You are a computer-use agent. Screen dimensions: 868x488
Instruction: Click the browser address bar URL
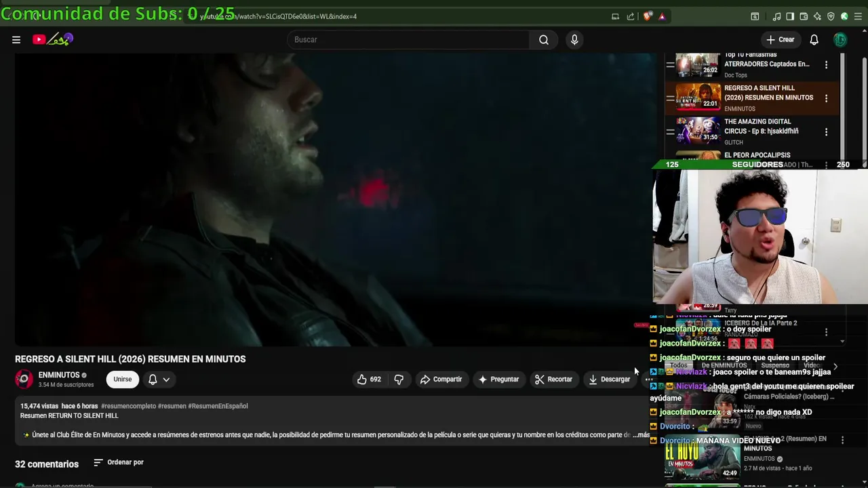(x=278, y=16)
